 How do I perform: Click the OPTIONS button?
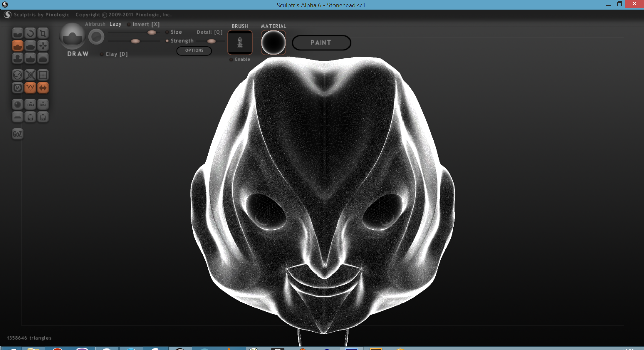pos(194,51)
